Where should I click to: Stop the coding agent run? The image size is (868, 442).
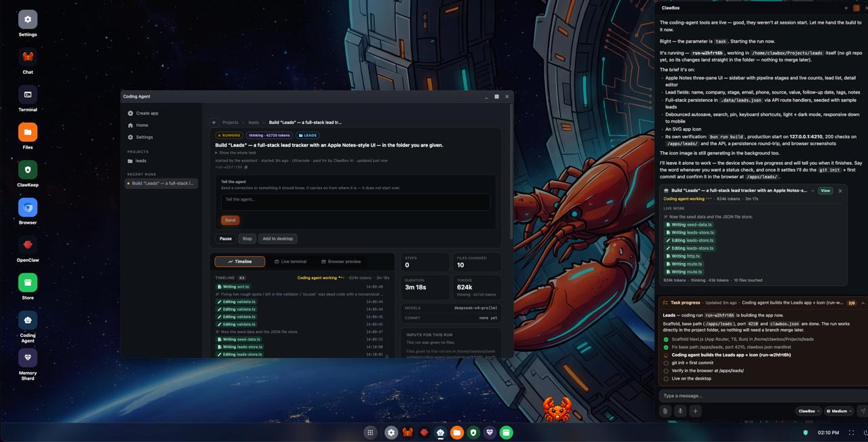[247, 239]
